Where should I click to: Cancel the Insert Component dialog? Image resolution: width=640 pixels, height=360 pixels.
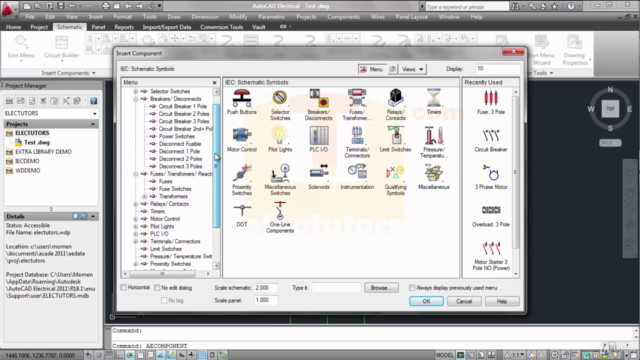[x=464, y=301]
